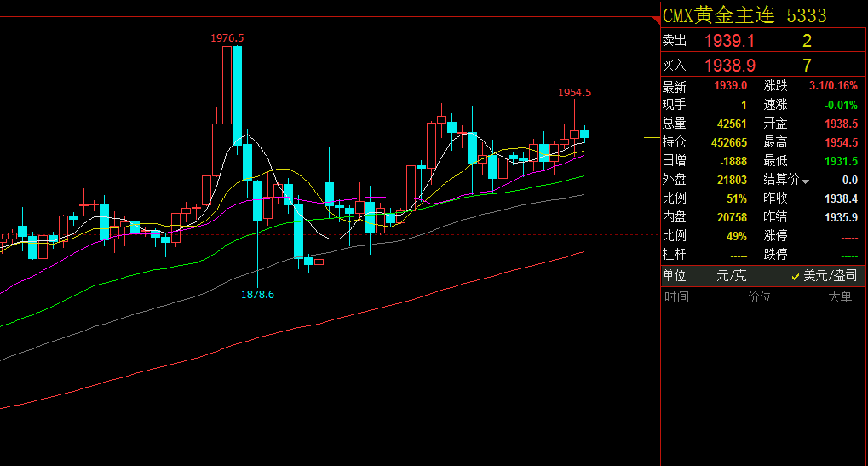The image size is (868, 466).
Task: Click the 涨跌 value 3.1/0.16%
Action: tap(833, 86)
